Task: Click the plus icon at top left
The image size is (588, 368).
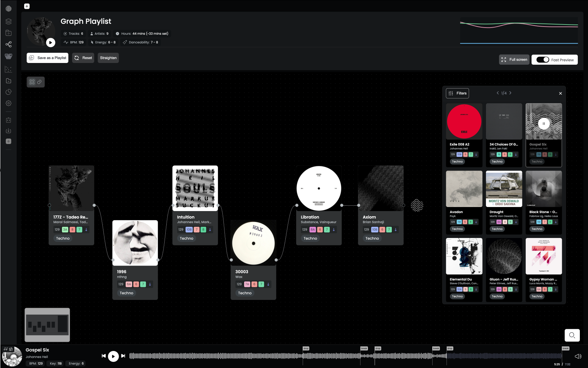Action: (27, 6)
